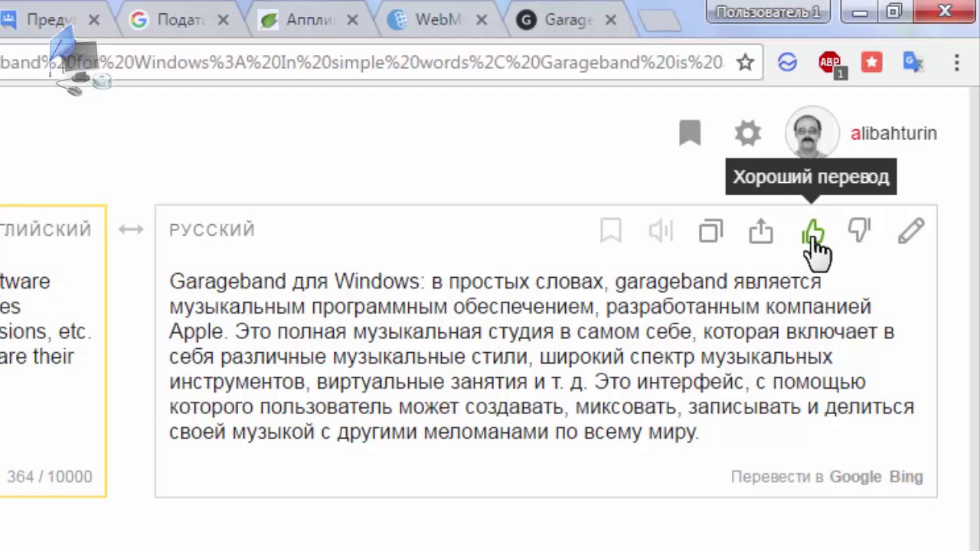Open the saved translations collection icon

tap(690, 133)
